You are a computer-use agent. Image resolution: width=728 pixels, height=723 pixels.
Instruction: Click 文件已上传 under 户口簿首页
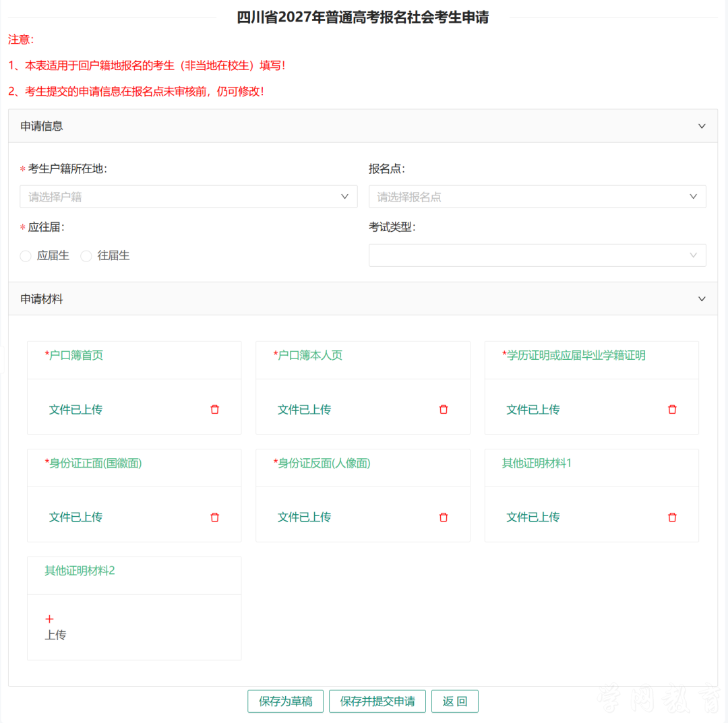75,409
